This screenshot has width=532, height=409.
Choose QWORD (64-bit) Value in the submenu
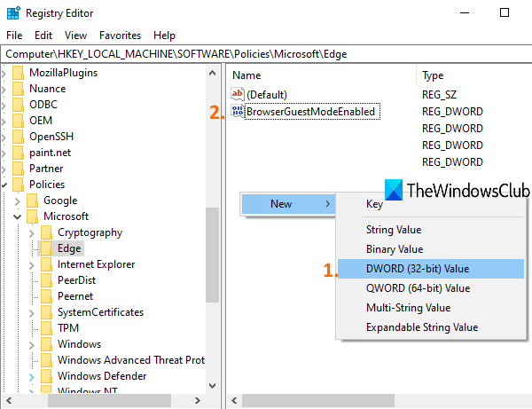click(x=431, y=288)
